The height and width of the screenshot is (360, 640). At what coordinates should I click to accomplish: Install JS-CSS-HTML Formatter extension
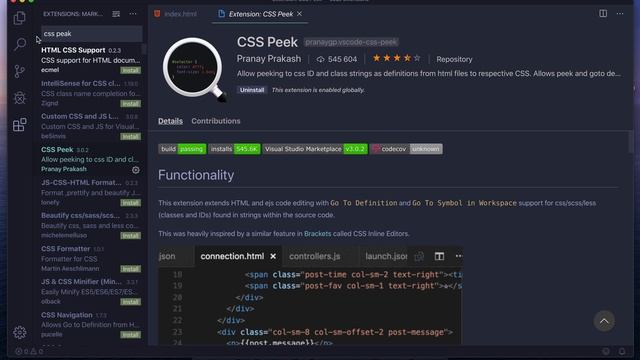[131, 203]
